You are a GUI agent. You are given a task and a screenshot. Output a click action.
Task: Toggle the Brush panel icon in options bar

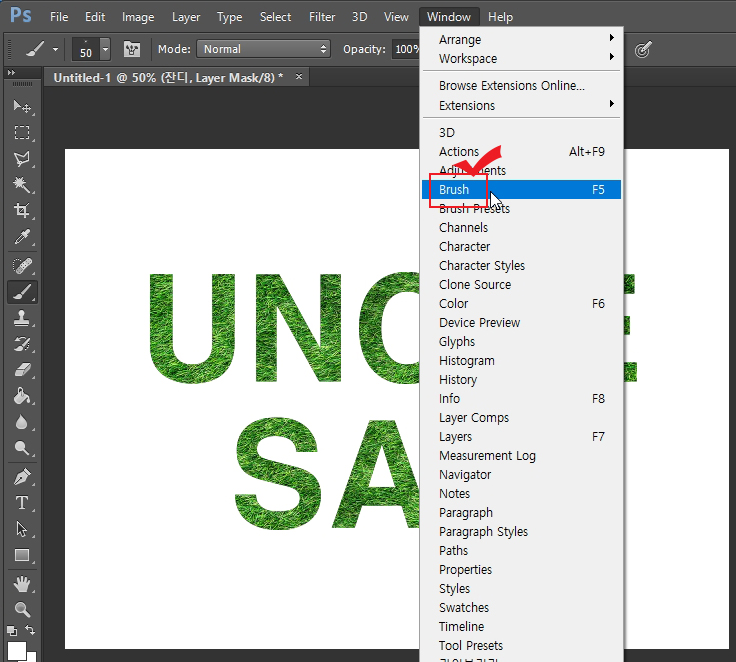tap(132, 49)
